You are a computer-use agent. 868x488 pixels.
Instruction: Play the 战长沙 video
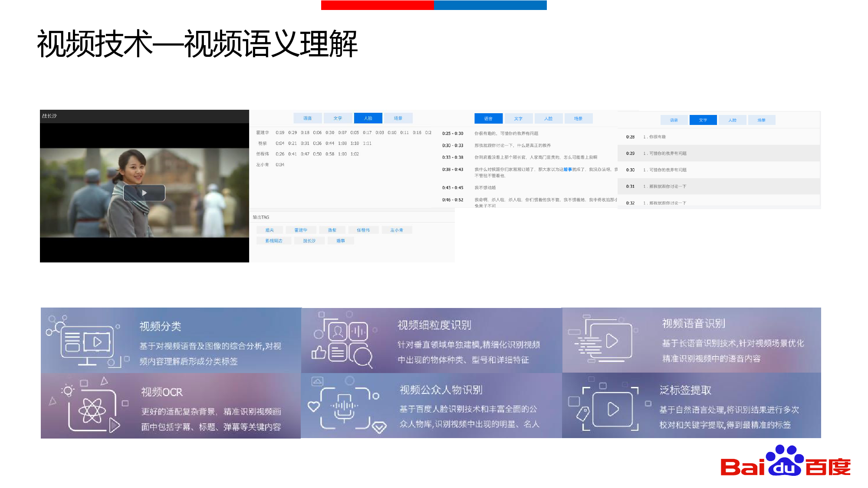tap(144, 193)
